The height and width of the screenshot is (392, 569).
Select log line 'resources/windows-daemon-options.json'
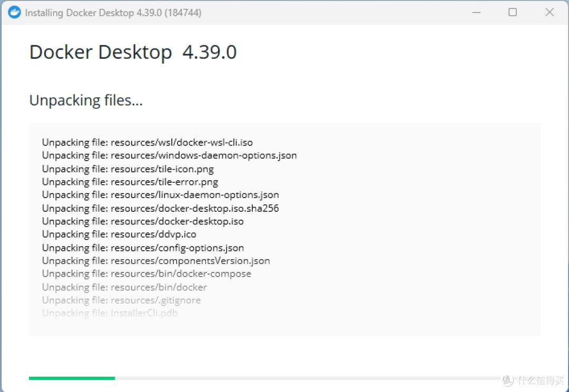pos(170,155)
